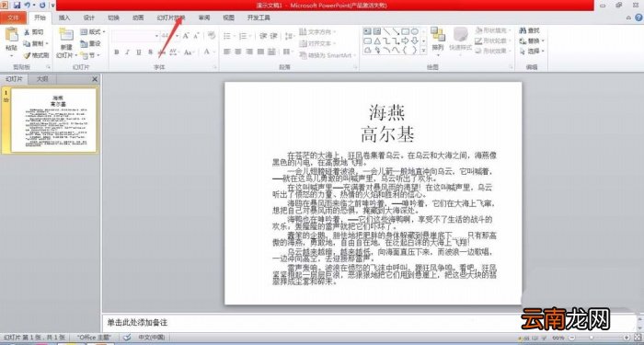Image resolution: width=644 pixels, height=345 pixels.
Task: Switch to the 审阅 (Review) tab
Action: tap(204, 17)
